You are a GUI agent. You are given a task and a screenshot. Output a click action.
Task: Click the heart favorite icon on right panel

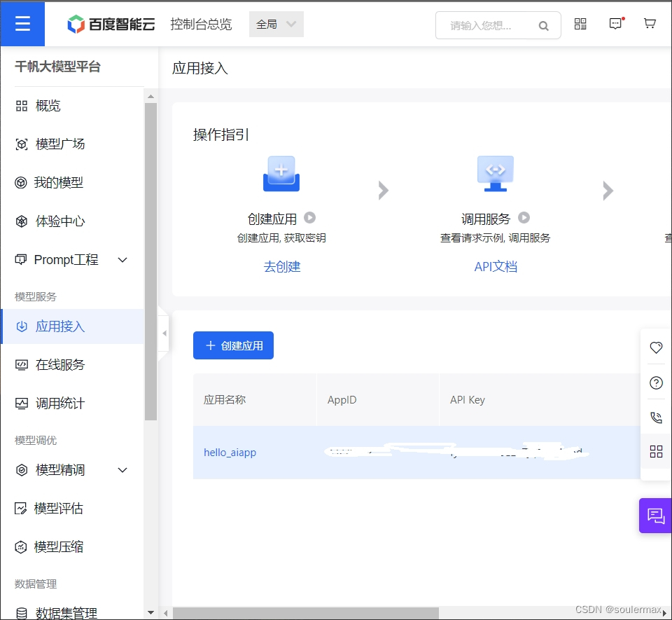coord(656,347)
